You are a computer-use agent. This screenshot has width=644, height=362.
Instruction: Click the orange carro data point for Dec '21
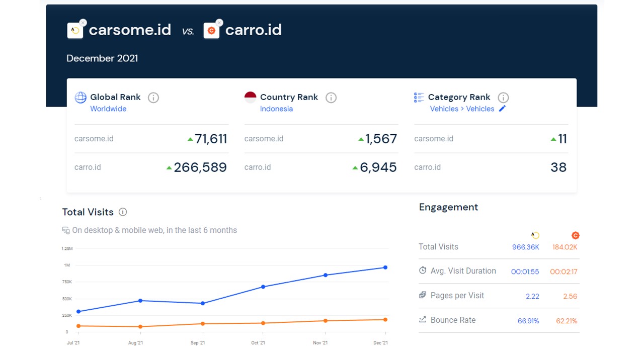point(385,320)
